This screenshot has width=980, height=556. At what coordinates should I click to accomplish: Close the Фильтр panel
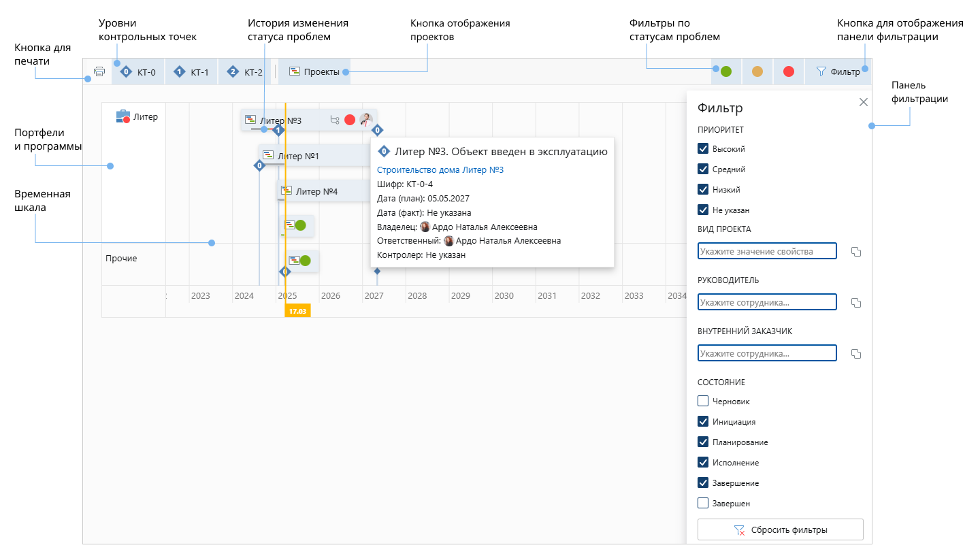(863, 102)
